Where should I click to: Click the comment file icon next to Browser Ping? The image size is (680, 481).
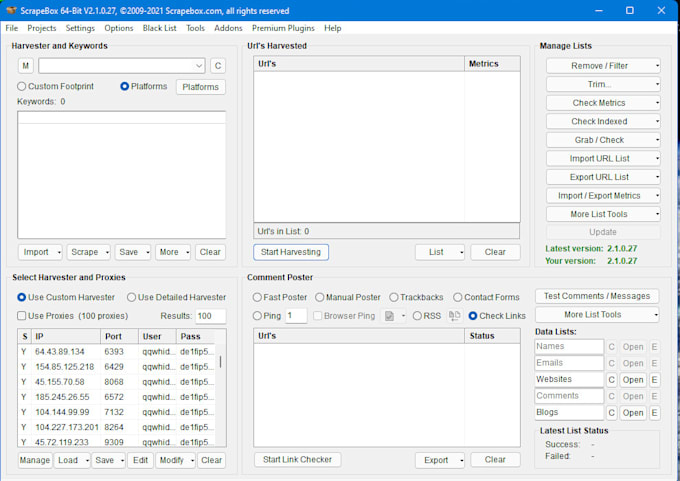point(389,316)
